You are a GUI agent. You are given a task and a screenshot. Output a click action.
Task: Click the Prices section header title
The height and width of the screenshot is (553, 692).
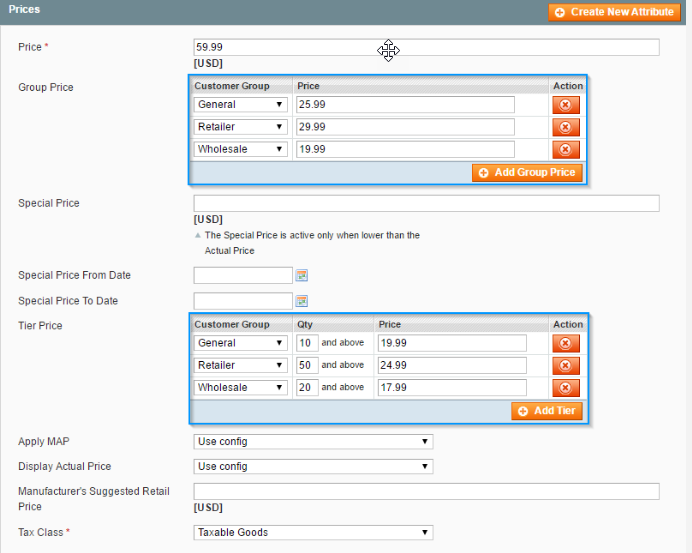tap(24, 9)
